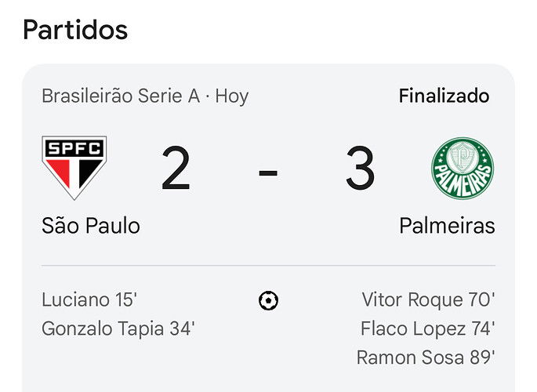Image resolution: width=537 pixels, height=392 pixels.
Task: Select Palmeiras' score of 3
Action: (x=360, y=169)
